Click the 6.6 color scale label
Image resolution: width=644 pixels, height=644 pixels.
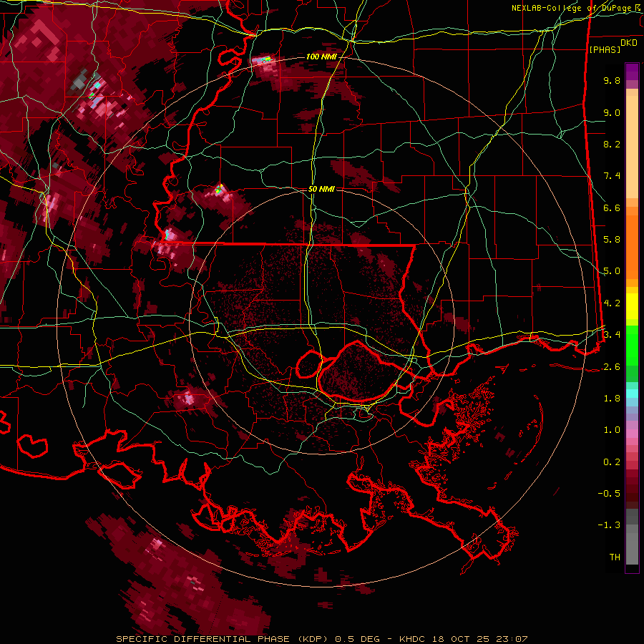(x=612, y=208)
